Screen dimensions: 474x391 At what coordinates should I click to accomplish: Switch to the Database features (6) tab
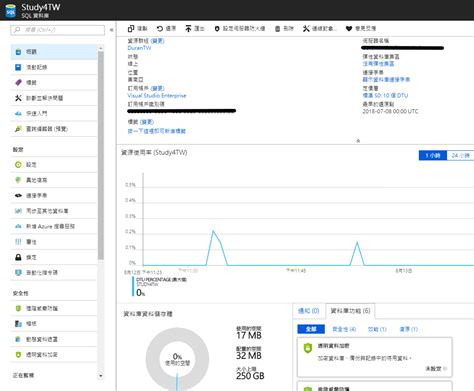(x=350, y=311)
